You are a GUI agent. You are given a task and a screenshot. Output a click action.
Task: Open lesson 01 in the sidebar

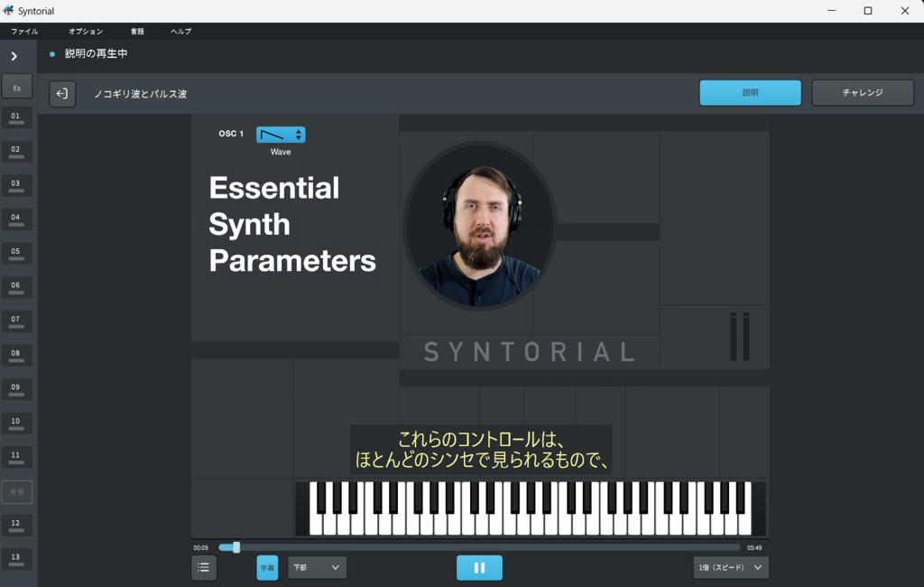[x=16, y=118]
